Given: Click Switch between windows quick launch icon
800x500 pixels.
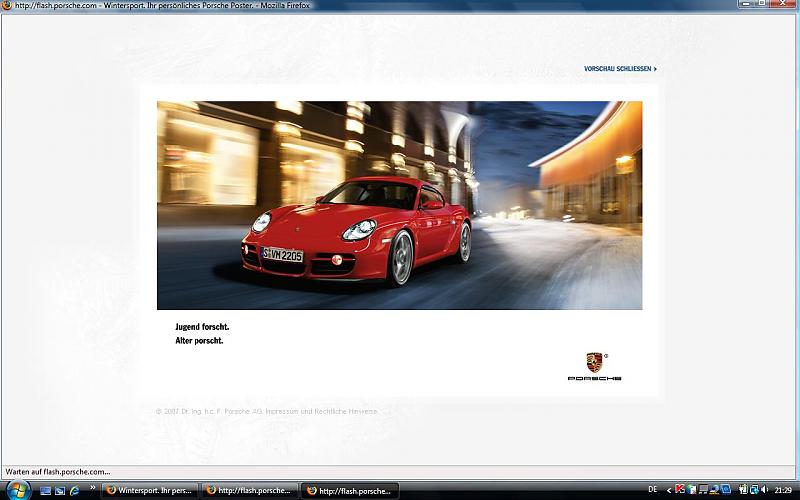Looking at the screenshot, I should pyautogui.click(x=60, y=491).
